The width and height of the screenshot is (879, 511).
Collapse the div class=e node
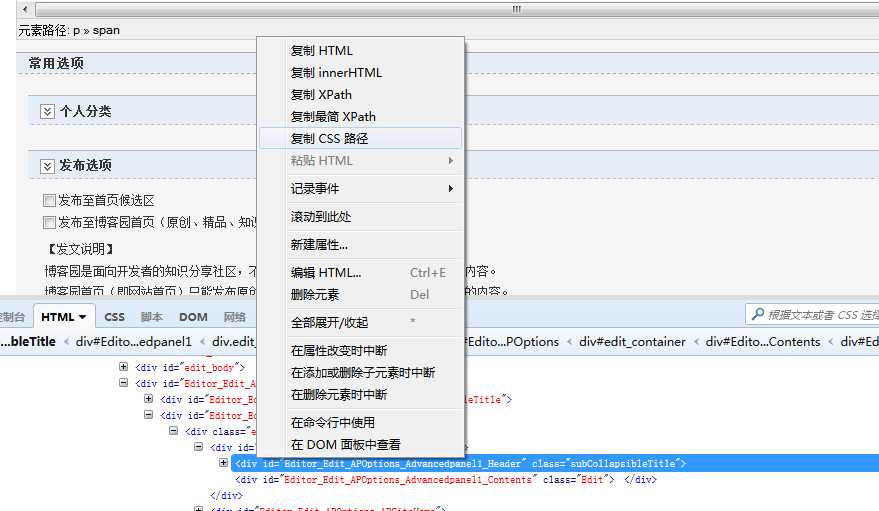pyautogui.click(x=174, y=431)
